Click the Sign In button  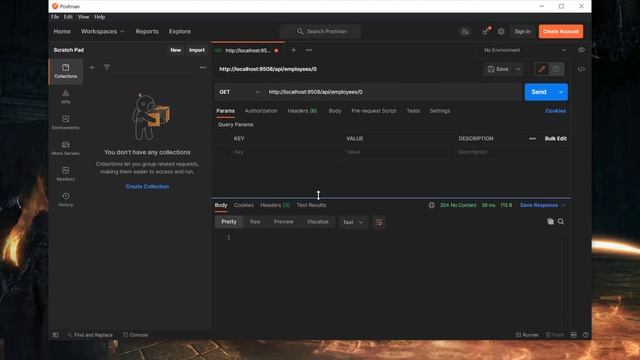click(522, 31)
